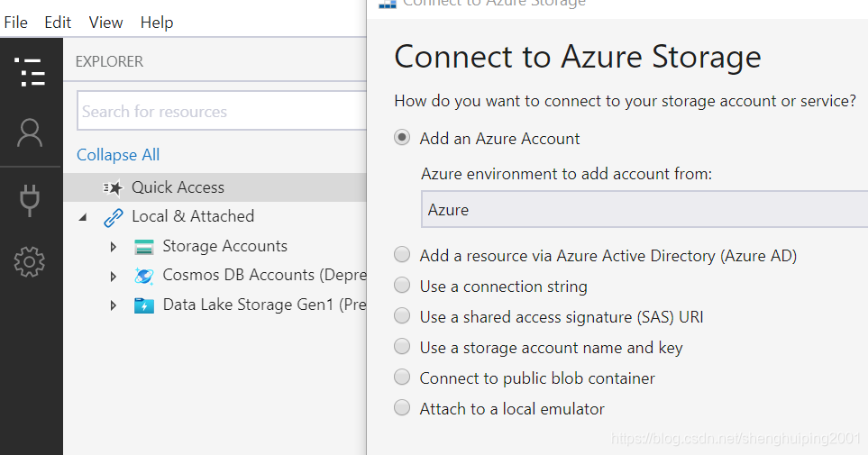Open the View menu
Image resolution: width=868 pixels, height=455 pixels.
click(x=106, y=23)
